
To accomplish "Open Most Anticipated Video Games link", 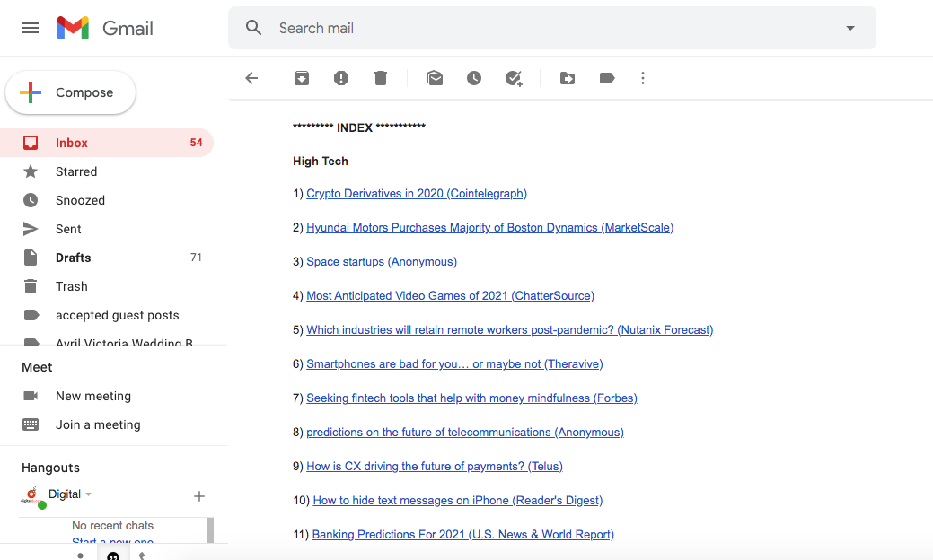I will (x=451, y=295).
